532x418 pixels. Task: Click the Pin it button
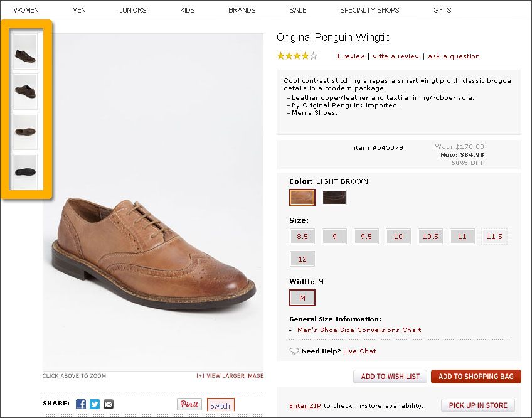[x=189, y=404]
